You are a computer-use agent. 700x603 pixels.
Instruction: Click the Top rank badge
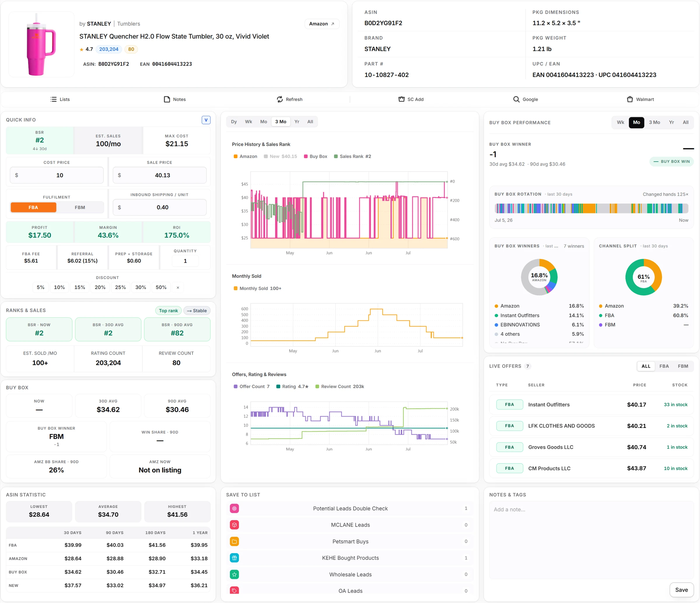pyautogui.click(x=169, y=311)
